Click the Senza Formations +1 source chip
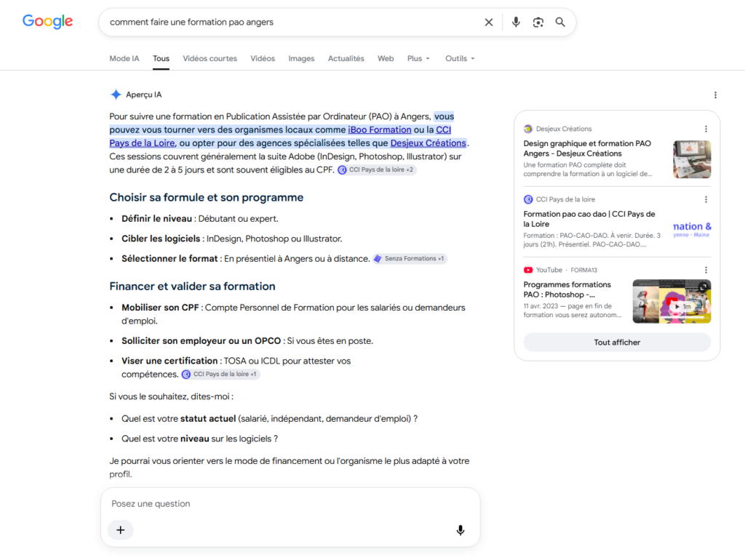The image size is (745, 560). [410, 258]
